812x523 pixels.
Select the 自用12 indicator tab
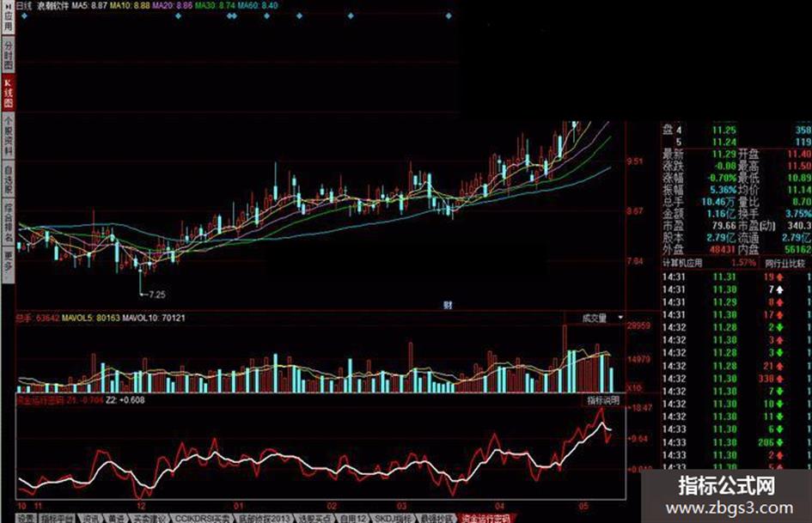[352, 519]
